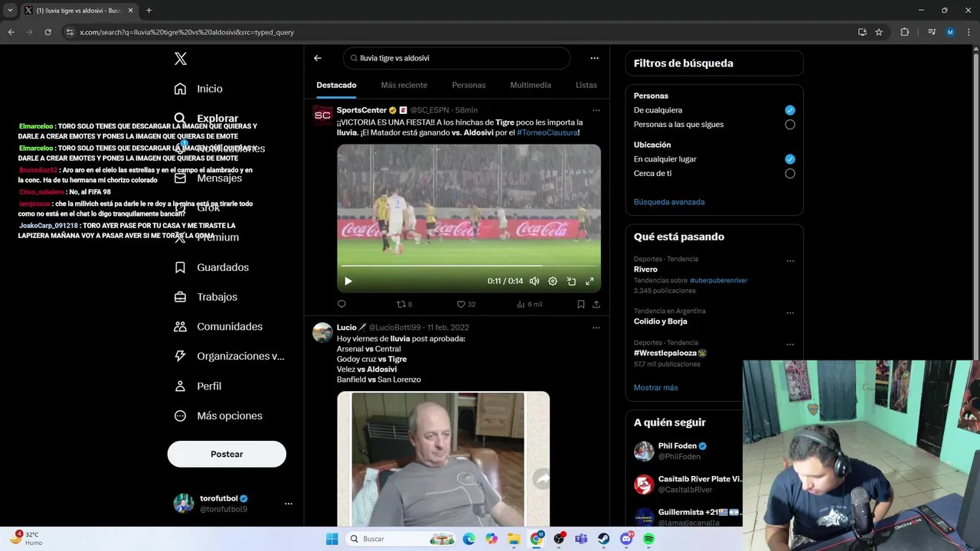Open Chrome media controls icon
Image resolution: width=980 pixels, height=551 pixels.
point(932,32)
